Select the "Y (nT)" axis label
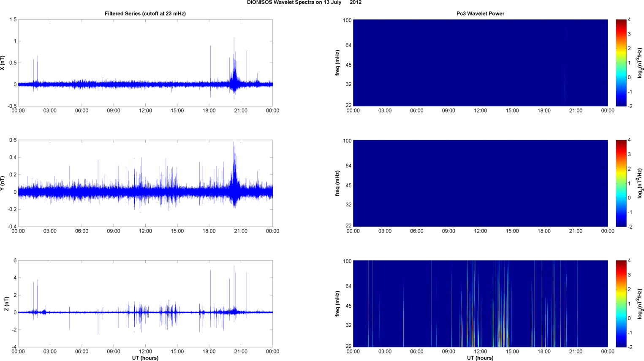The image size is (644, 361). [3, 183]
